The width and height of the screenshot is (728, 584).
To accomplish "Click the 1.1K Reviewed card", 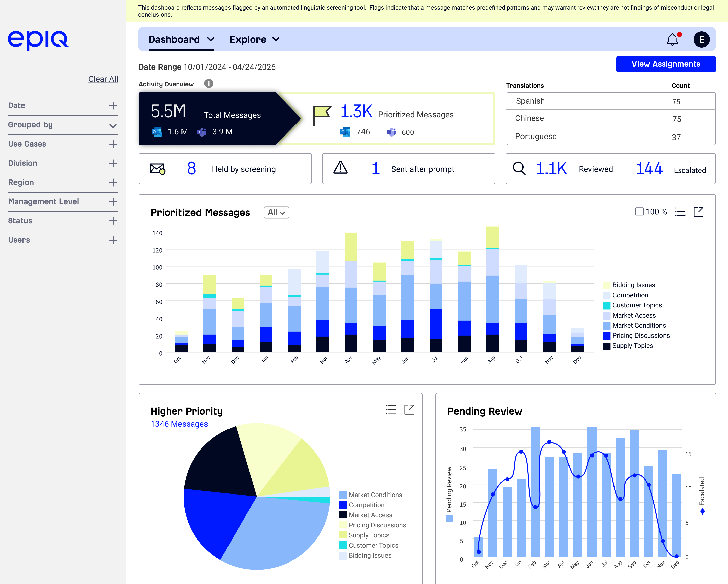I will 565,169.
